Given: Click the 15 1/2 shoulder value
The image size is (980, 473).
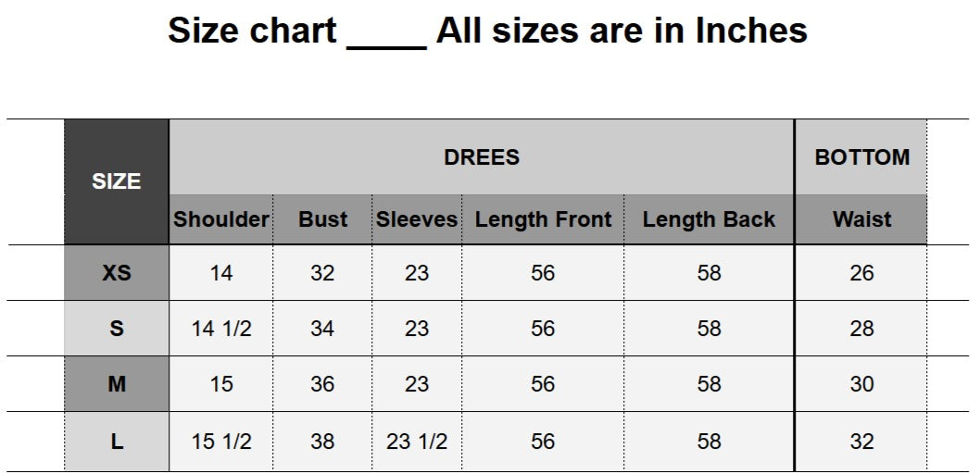Looking at the screenshot, I should pos(221,442).
